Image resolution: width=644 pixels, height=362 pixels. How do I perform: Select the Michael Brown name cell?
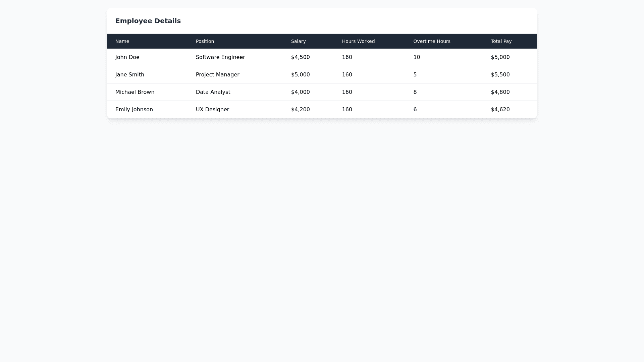pyautogui.click(x=135, y=92)
